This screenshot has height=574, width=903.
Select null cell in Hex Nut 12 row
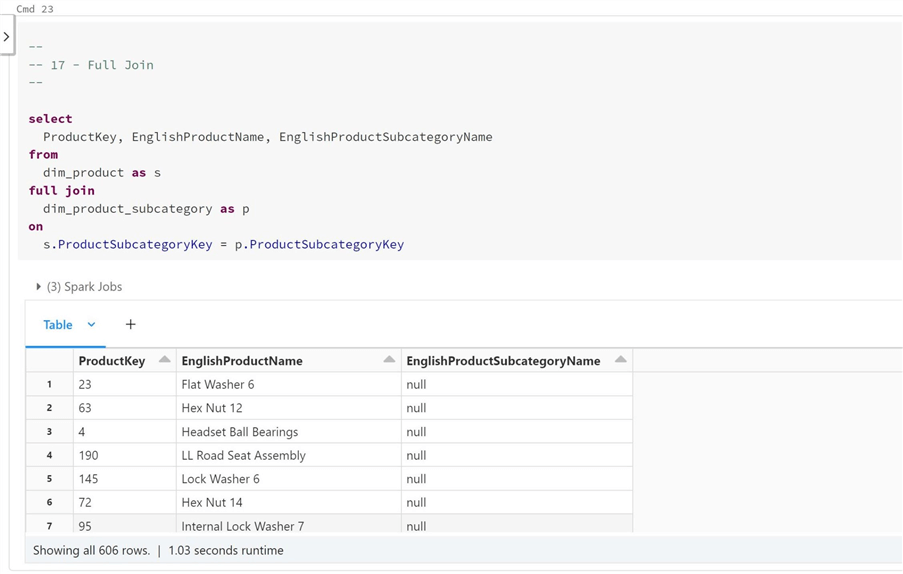[517, 408]
